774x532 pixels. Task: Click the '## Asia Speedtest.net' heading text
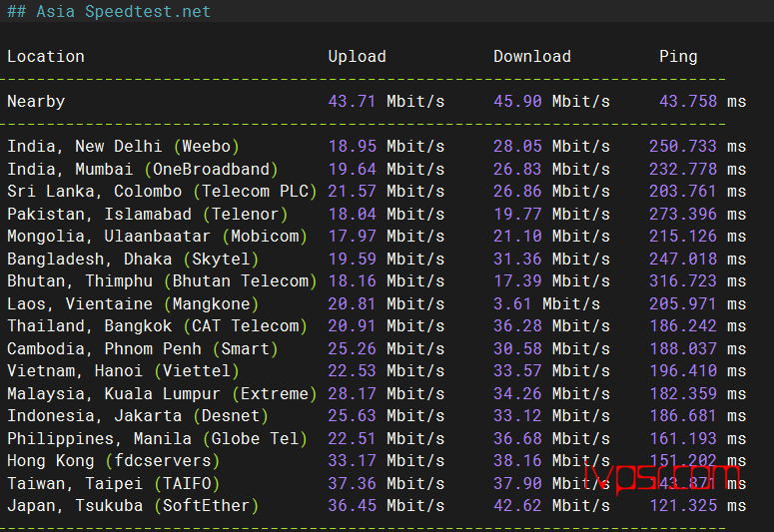[109, 11]
